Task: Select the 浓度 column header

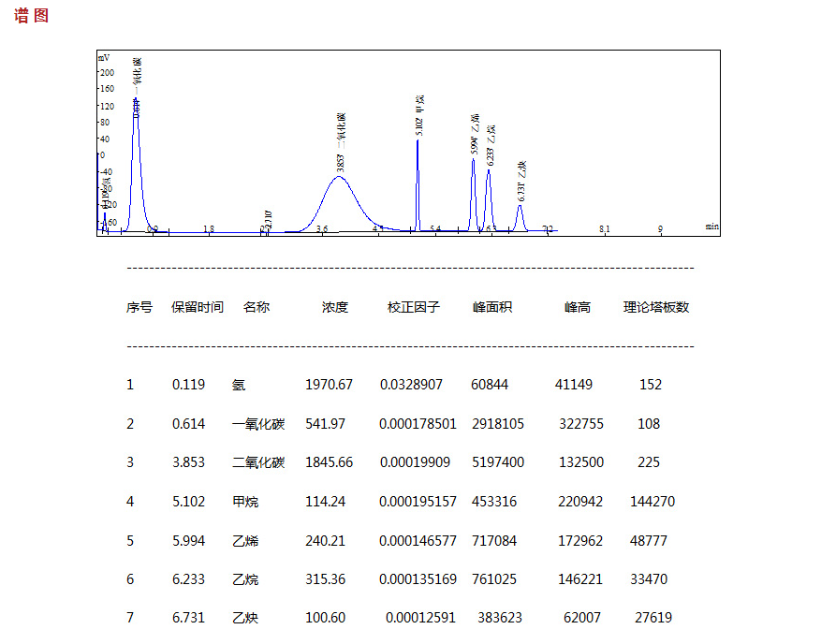Action: click(334, 307)
